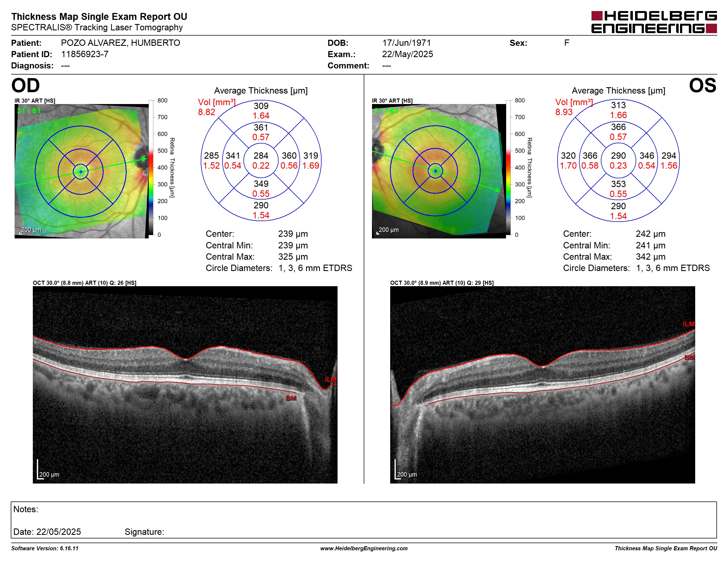This screenshot has height=563, width=728.
Task: Click the BM label on OD B-scan
Action: point(291,398)
